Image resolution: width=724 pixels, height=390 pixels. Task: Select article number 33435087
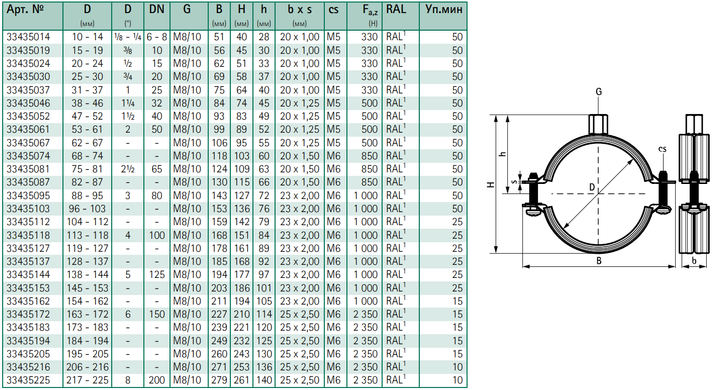[28, 182]
